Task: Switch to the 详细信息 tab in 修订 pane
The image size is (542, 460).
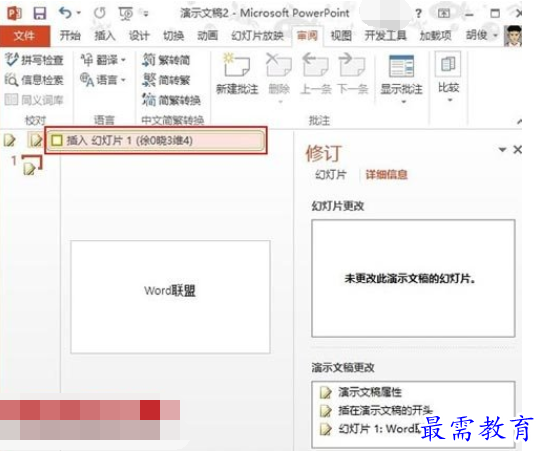Action: pos(386,175)
